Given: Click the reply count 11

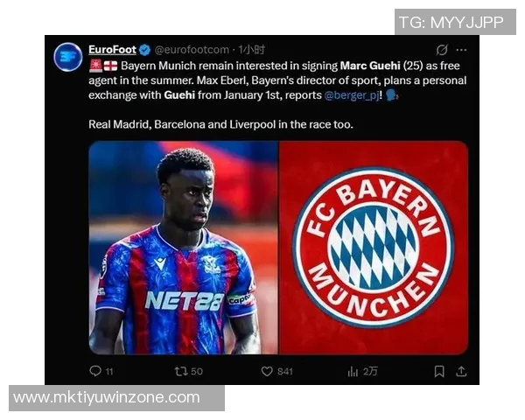Looking at the screenshot, I should tap(109, 371).
